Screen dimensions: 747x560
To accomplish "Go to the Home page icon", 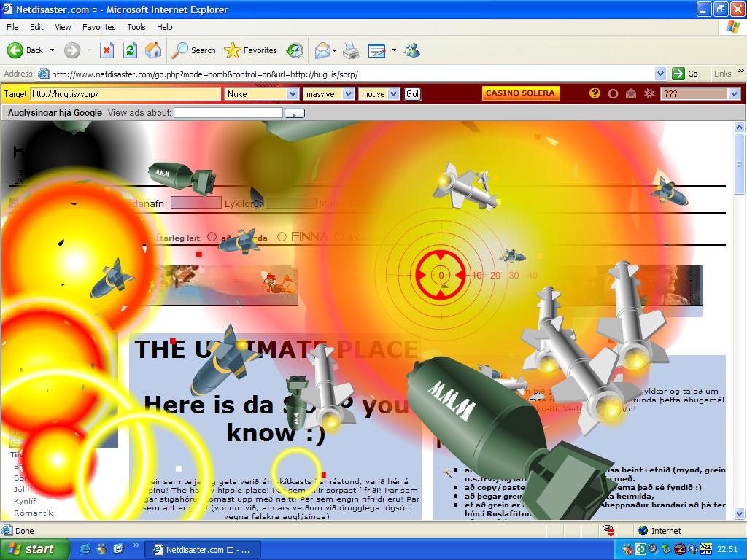I will [x=153, y=50].
